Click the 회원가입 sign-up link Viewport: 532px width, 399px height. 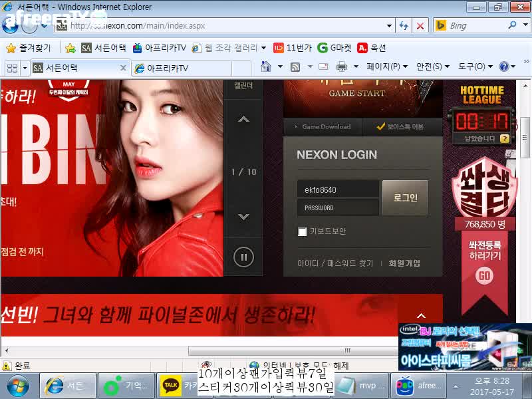click(404, 263)
